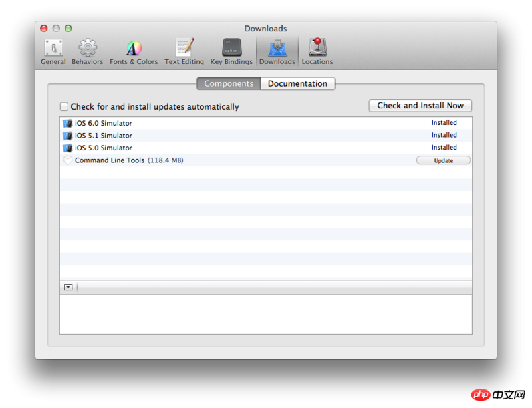This screenshot has height=408, width=532.
Task: Toggle the details disclosure button below list
Action: 68,287
